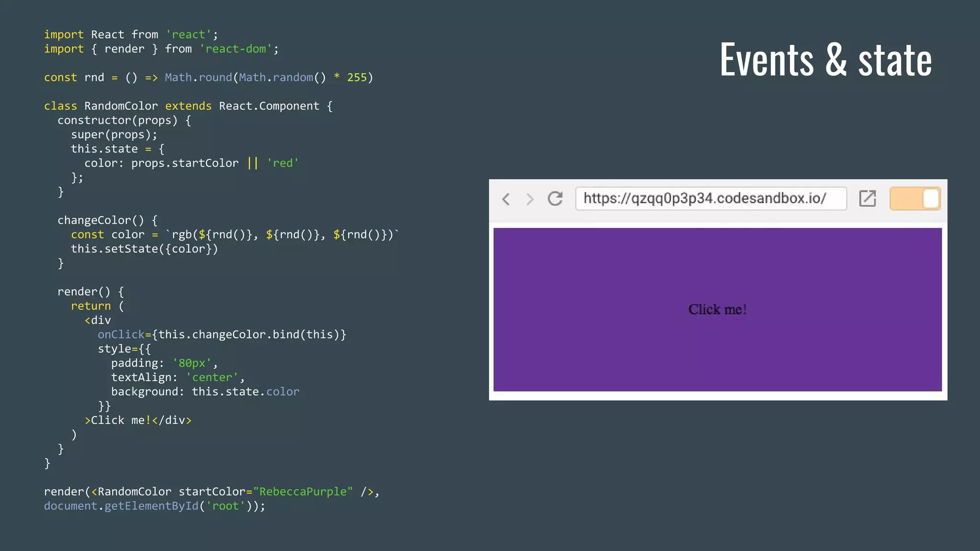Click the ">Click me!</div>" code line
Viewport: 980px width, 551px height.
click(138, 420)
